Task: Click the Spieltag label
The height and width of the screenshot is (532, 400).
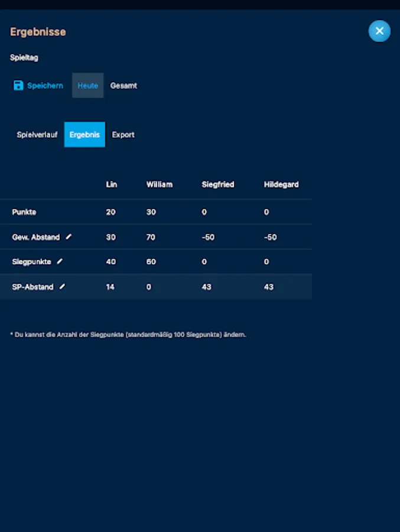Action: pos(24,58)
